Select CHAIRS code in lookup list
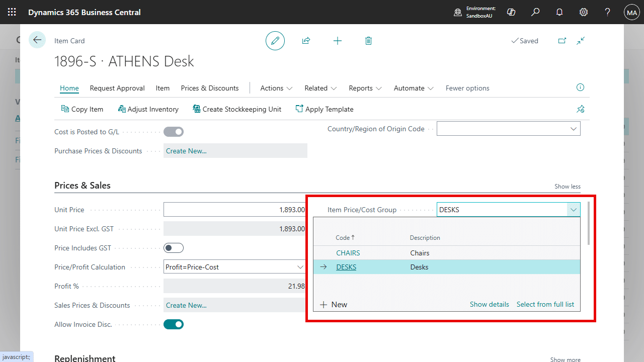The width and height of the screenshot is (644, 362). [348, 253]
